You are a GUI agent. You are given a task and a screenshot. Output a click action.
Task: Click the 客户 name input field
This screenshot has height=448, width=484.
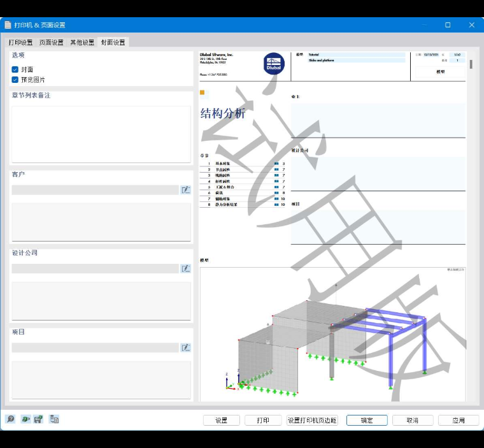(95, 190)
